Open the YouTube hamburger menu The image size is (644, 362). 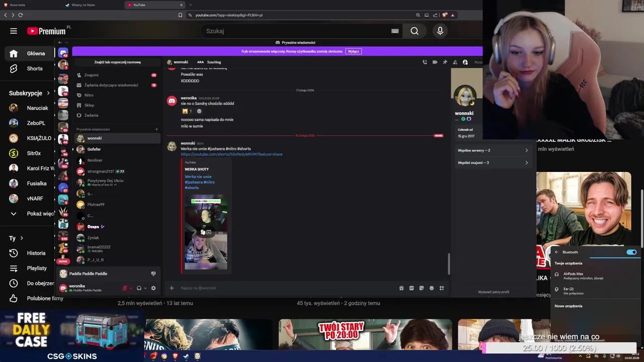pyautogui.click(x=14, y=31)
